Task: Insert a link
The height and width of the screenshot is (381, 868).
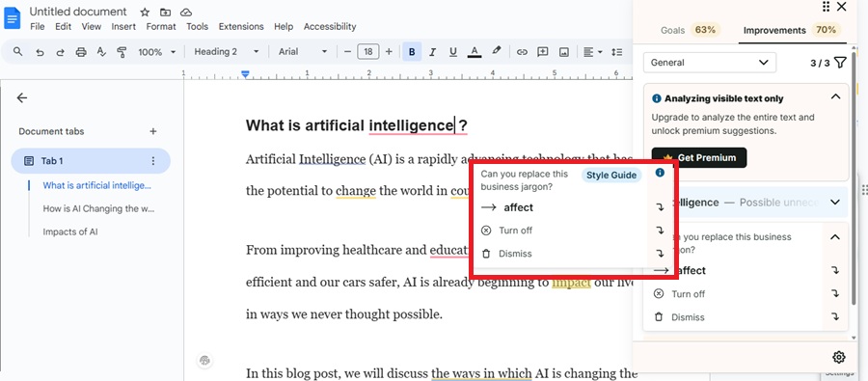Action: [522, 52]
